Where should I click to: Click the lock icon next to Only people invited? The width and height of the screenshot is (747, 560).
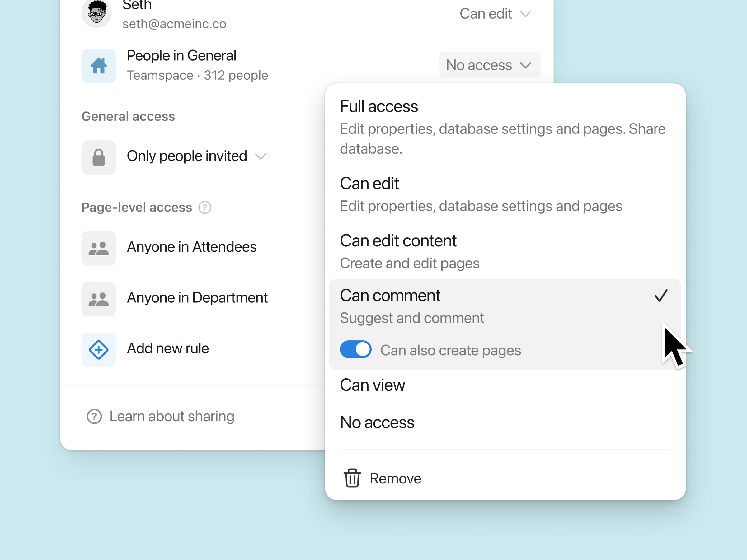pos(98,157)
